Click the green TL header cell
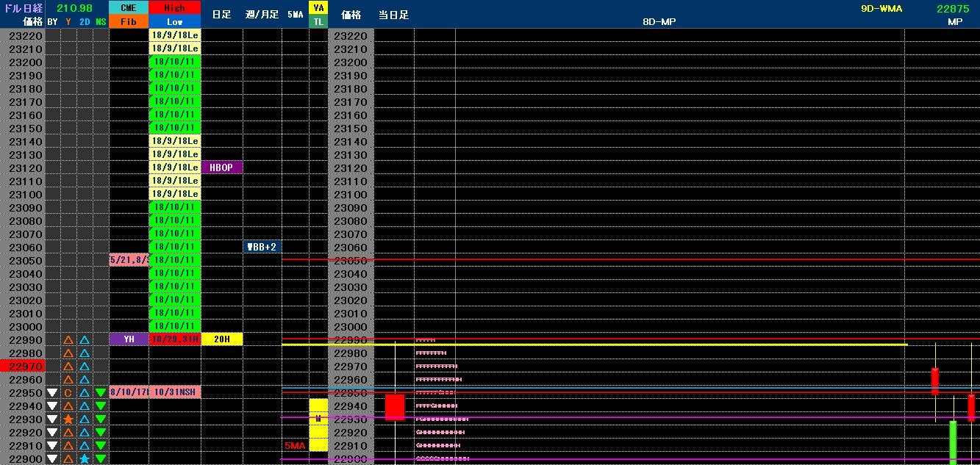The width and height of the screenshot is (980, 465). click(x=318, y=21)
